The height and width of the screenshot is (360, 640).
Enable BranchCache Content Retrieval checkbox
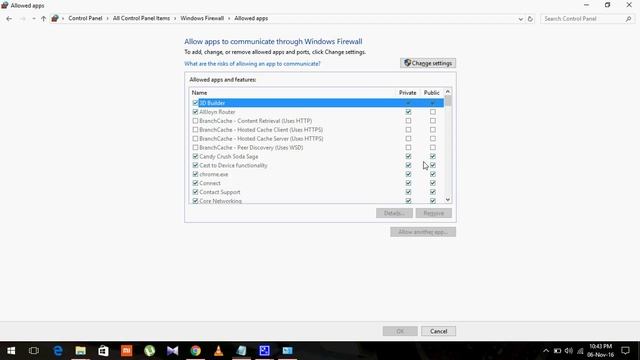click(195, 121)
